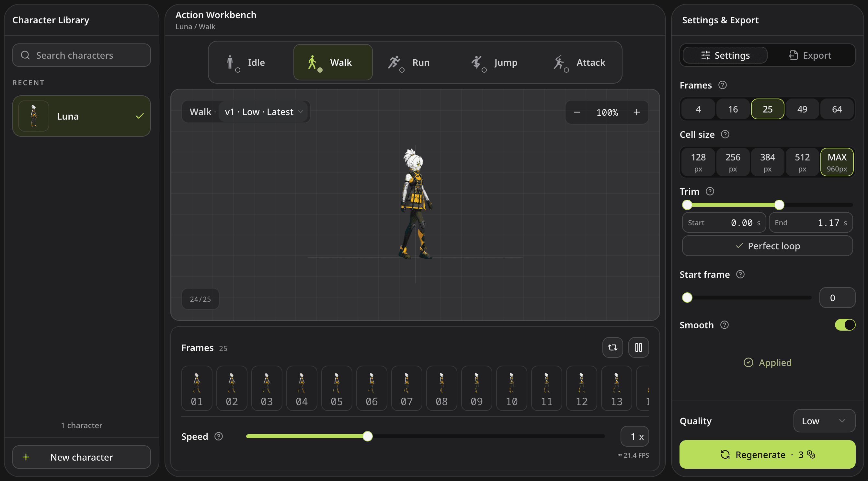Click the Trim help icon
The width and height of the screenshot is (868, 481).
[710, 191]
